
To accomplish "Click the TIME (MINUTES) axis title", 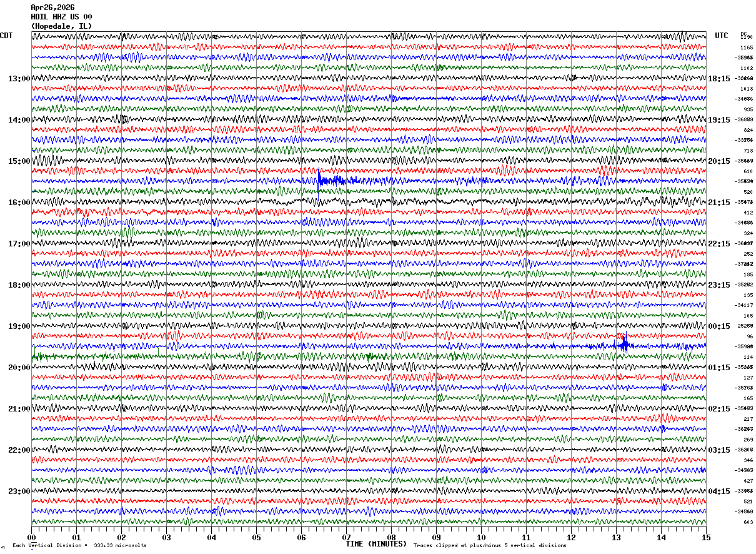I will point(376,544).
